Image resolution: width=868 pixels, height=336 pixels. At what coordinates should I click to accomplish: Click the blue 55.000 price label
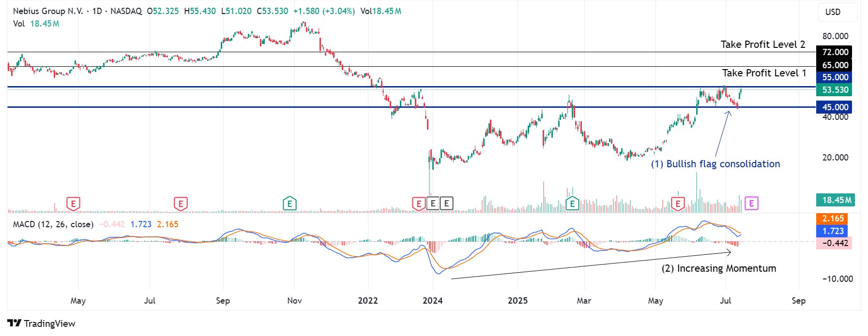[835, 77]
